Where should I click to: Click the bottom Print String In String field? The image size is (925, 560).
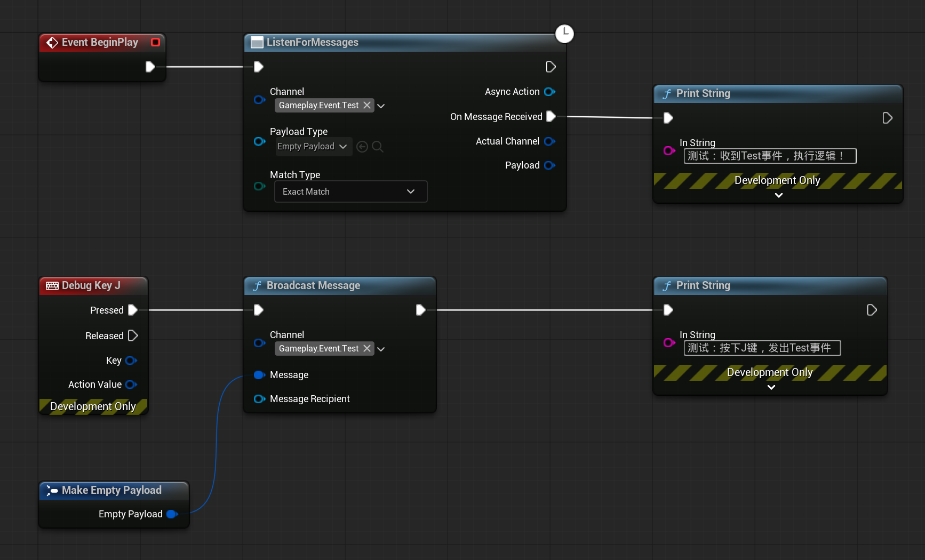click(762, 348)
